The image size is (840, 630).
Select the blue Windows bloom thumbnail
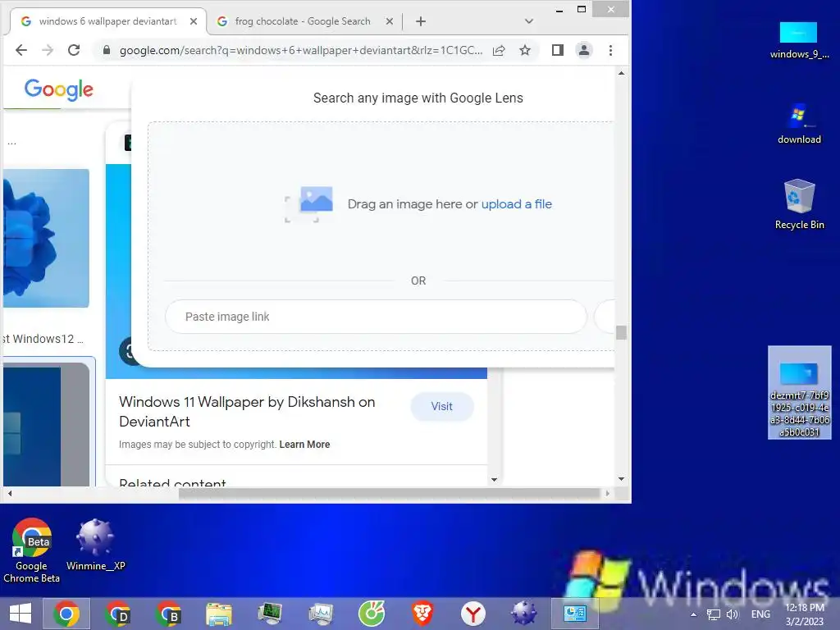point(46,239)
